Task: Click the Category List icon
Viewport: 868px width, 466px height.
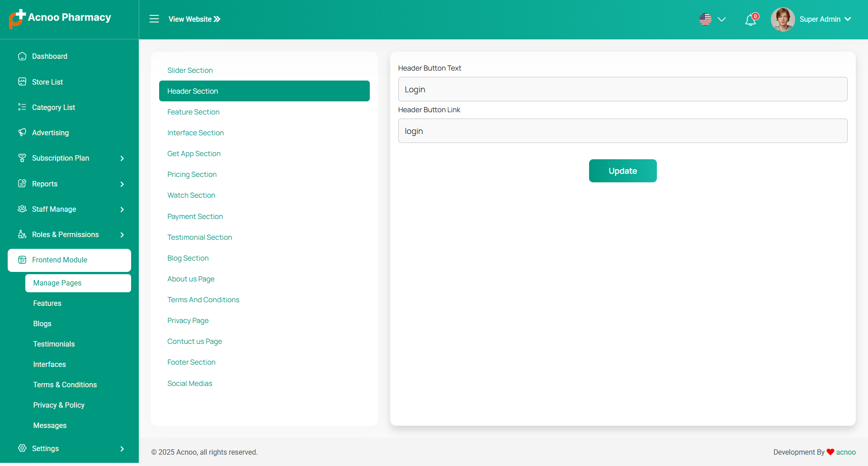Action: (x=22, y=107)
